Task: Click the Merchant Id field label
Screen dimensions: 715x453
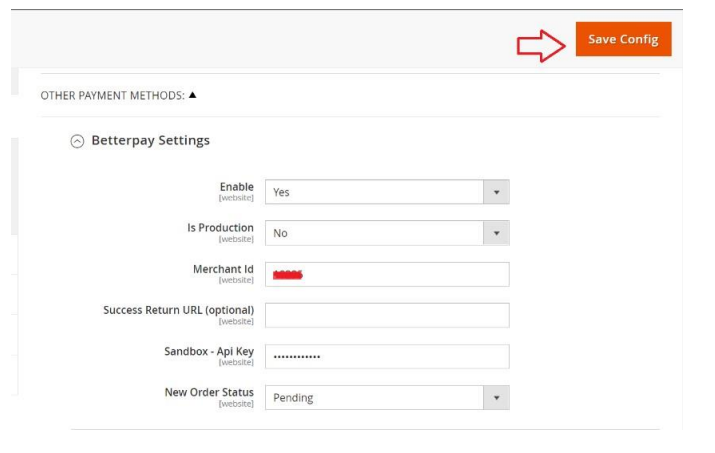Action: click(223, 269)
